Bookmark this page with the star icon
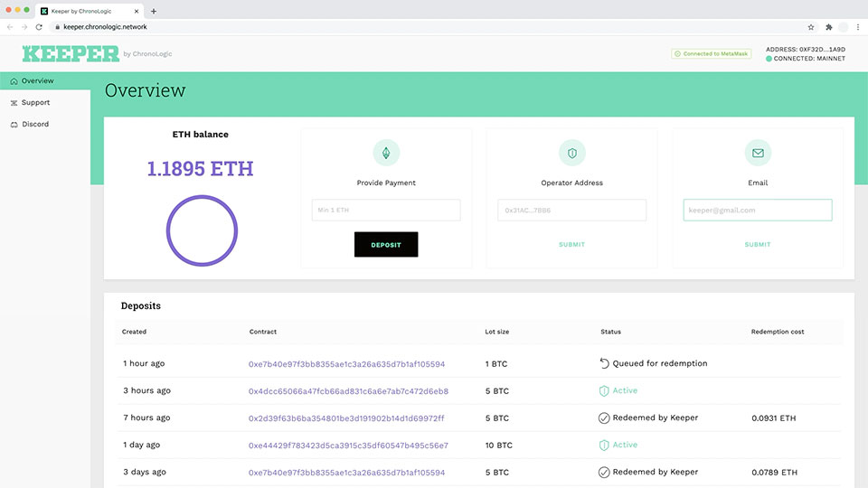868x488 pixels. click(811, 27)
